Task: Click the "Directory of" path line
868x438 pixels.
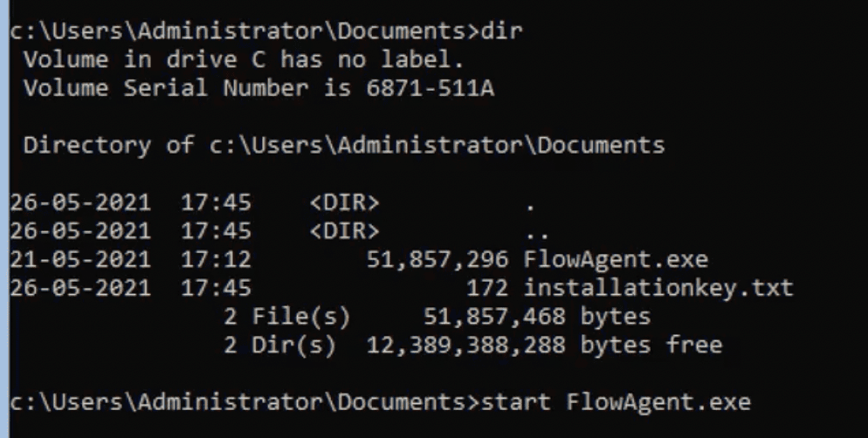Action: click(x=343, y=145)
